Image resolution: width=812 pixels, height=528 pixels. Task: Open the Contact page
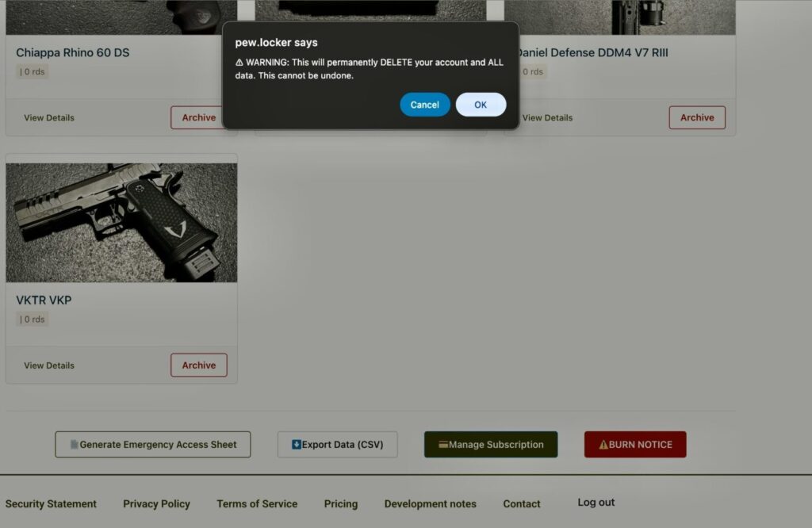522,503
